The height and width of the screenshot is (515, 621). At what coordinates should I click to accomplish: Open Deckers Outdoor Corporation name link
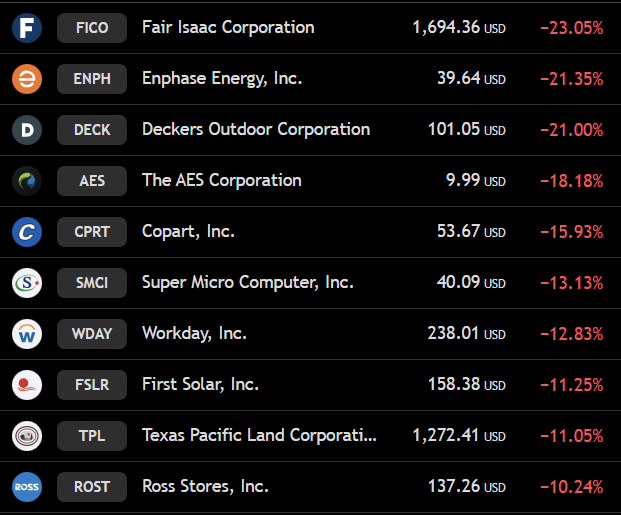tap(256, 129)
